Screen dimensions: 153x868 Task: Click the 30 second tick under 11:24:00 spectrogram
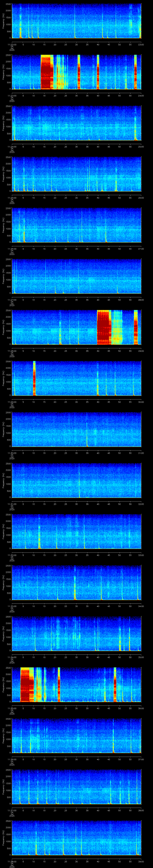[x=76, y=147]
